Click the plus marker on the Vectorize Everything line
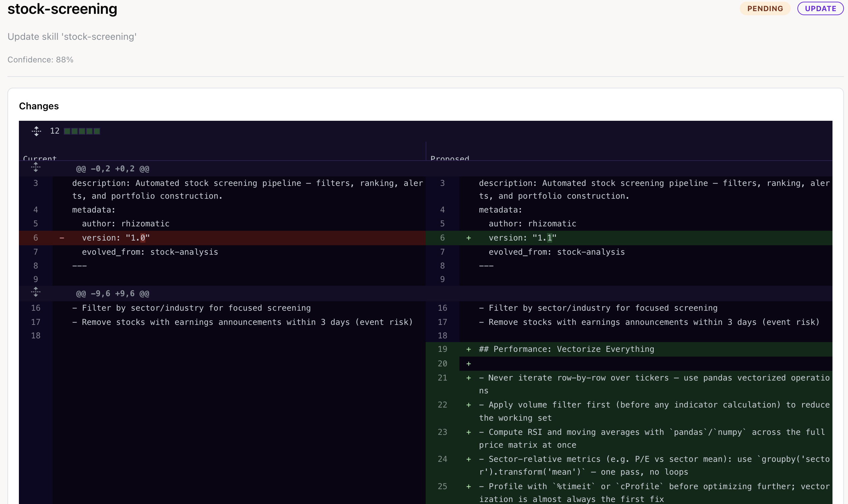Screen dimensions: 848x504 [x=469, y=349]
